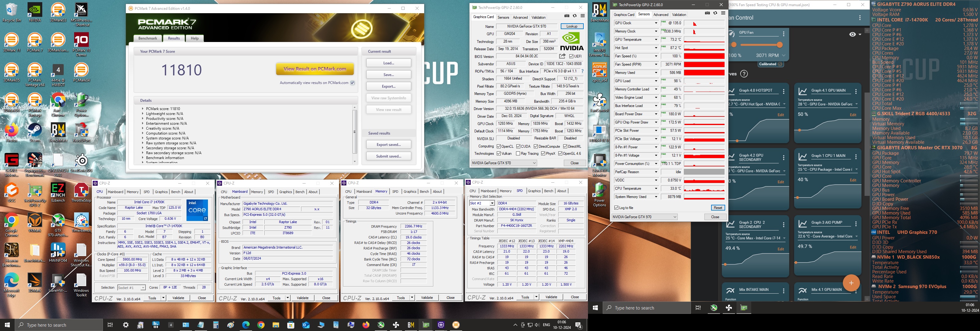Open the ThrottleStop desktop icon
Screen dimensions: 980x331
81,193
